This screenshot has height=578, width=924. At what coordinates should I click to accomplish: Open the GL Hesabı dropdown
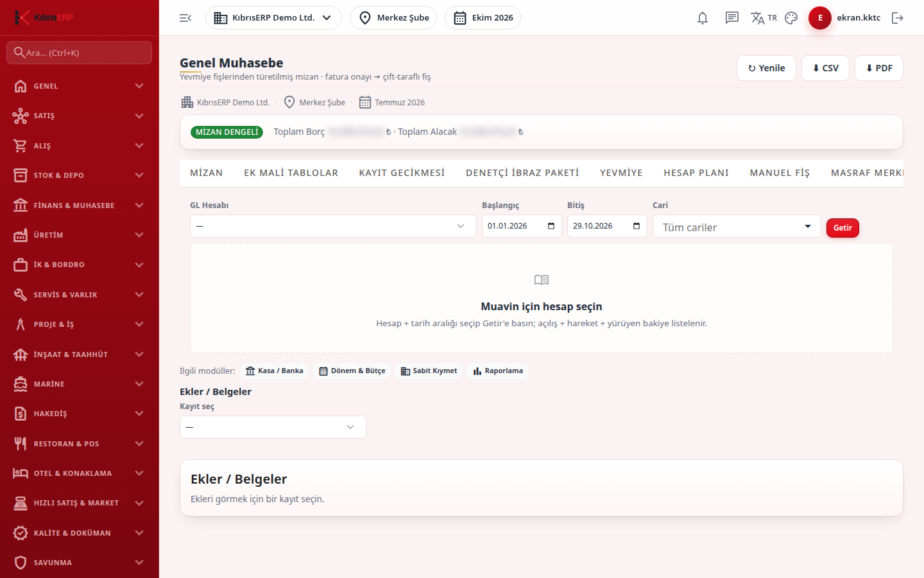click(333, 226)
